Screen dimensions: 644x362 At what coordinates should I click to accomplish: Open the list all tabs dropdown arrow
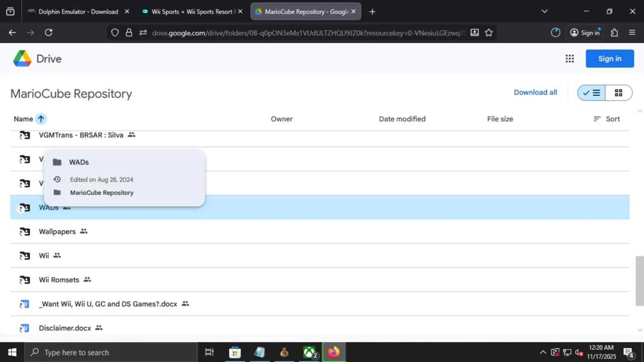click(544, 12)
